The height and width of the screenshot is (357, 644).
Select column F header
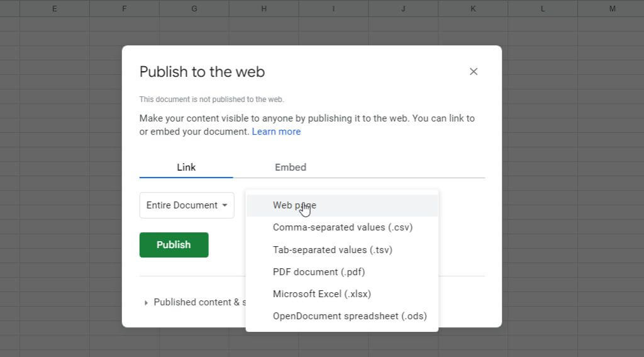pos(125,9)
